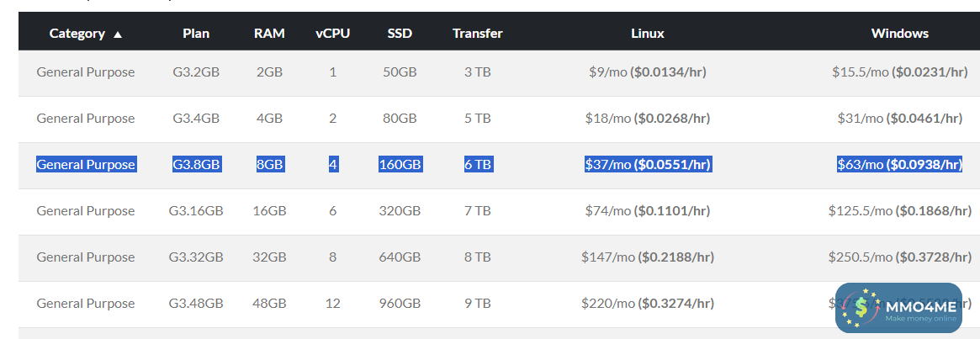Viewport: 980px width, 339px height.
Task: Click the SSD column header
Action: [x=400, y=34]
